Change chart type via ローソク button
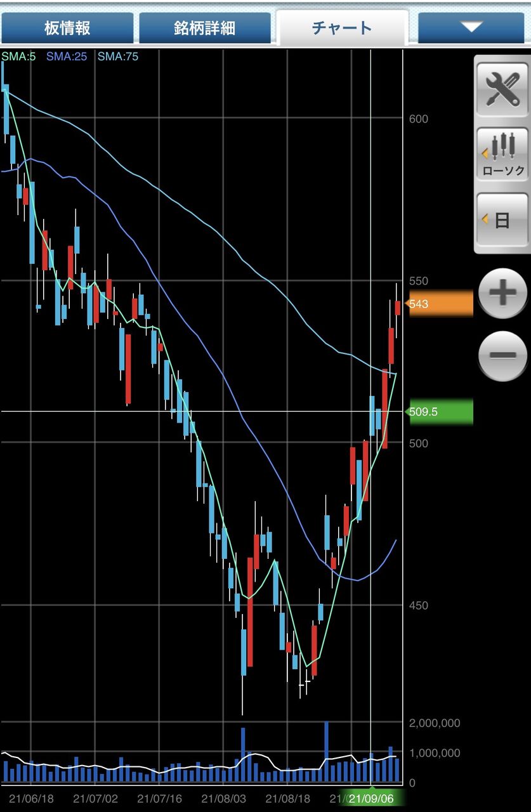Viewport: 531px width, 812px height. [x=502, y=154]
